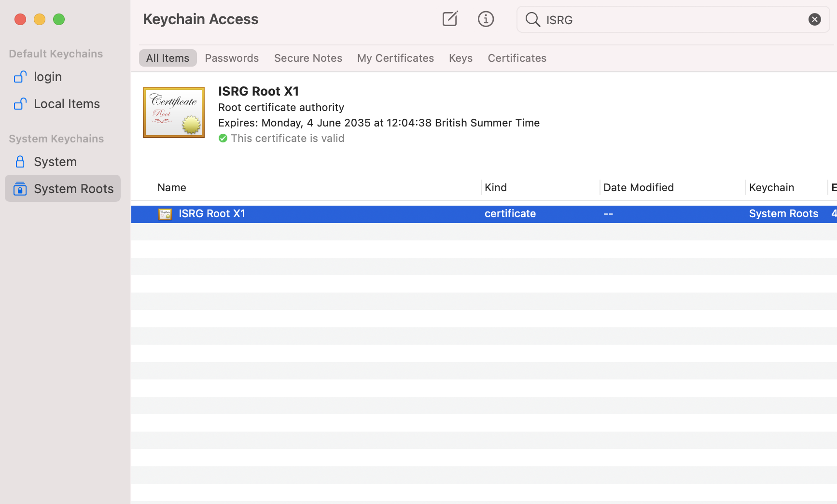Click the compose new keychain item icon
Image resolution: width=837 pixels, height=504 pixels.
point(450,19)
